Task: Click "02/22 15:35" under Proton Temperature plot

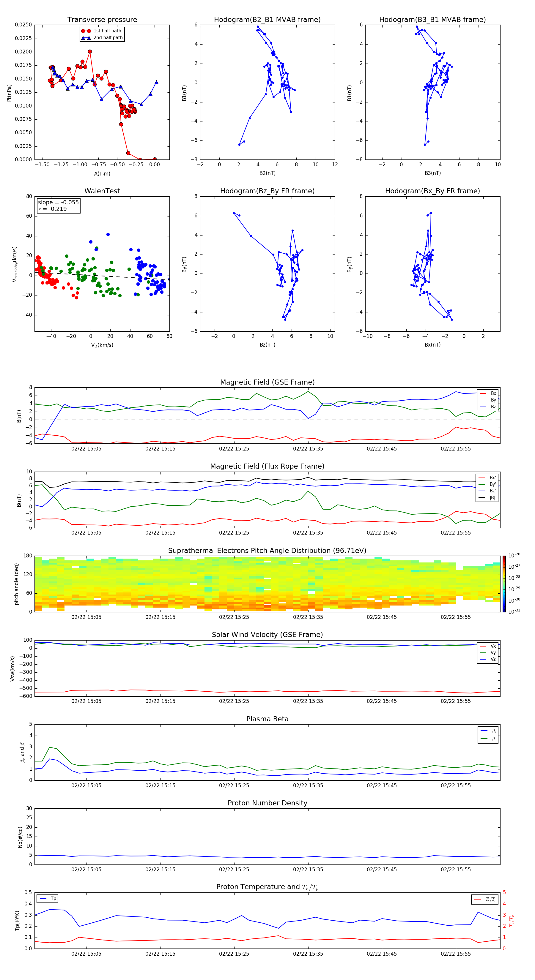Action: [x=308, y=954]
